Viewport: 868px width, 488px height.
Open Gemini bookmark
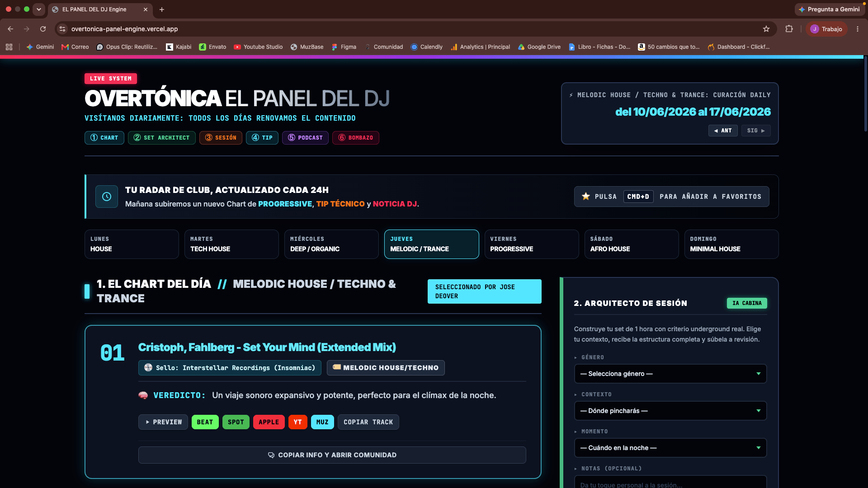pos(40,47)
